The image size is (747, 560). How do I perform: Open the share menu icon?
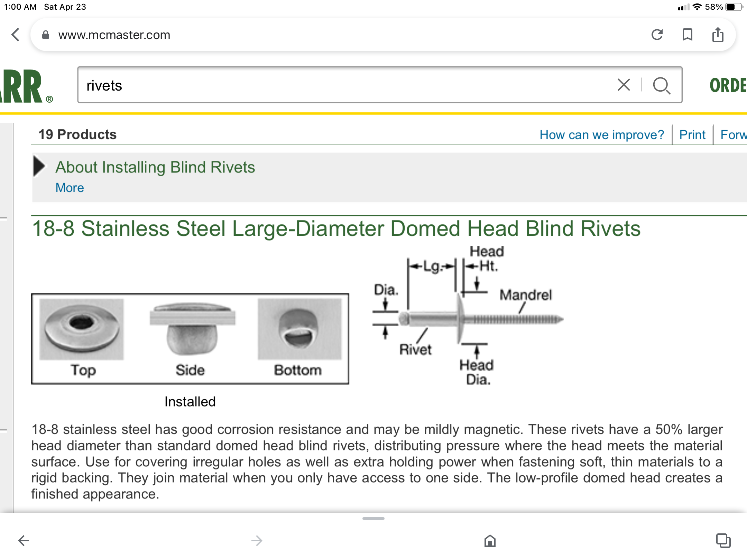coord(718,35)
